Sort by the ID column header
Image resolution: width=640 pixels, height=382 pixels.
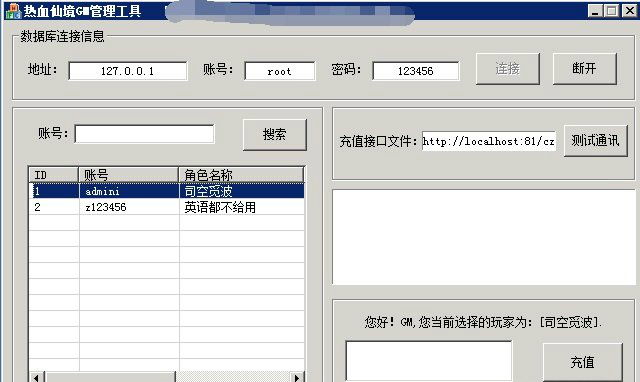53,175
